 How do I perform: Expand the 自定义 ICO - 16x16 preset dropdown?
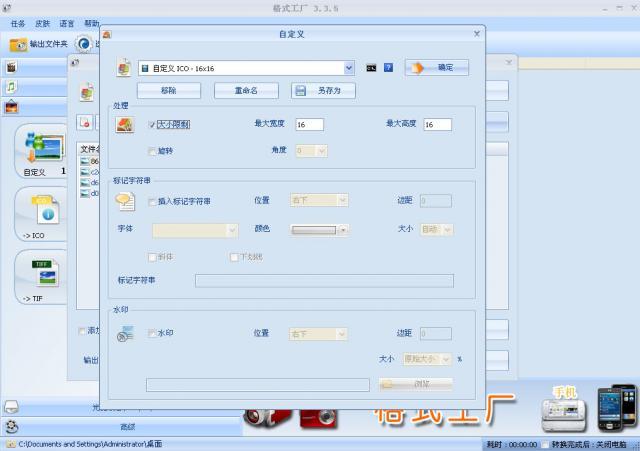click(349, 68)
